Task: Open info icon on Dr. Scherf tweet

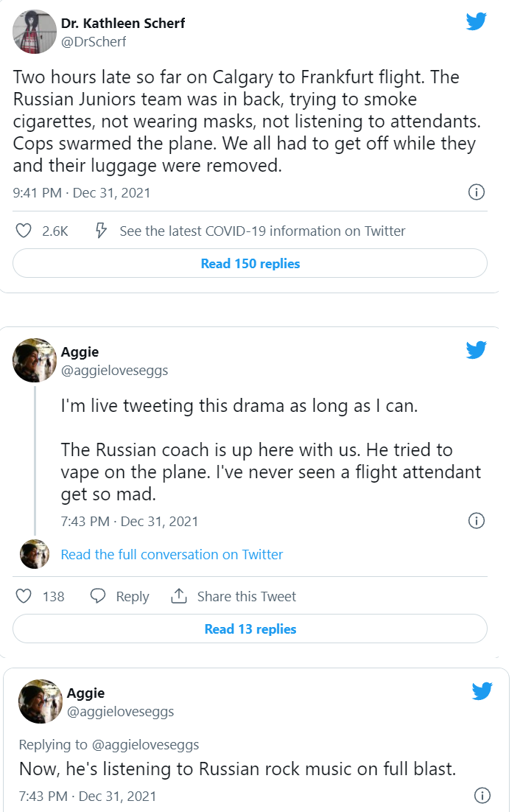Action: pos(477,192)
